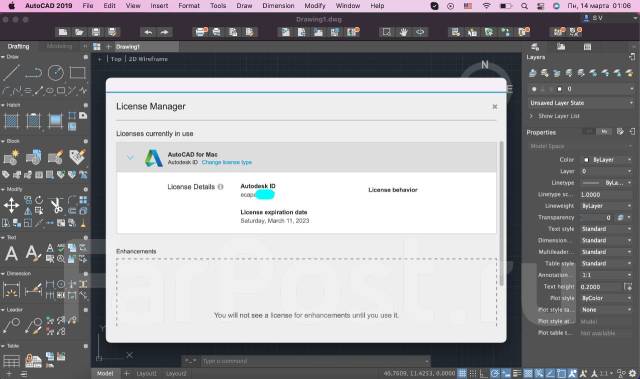Select the Rectangle draw tool

(77, 73)
